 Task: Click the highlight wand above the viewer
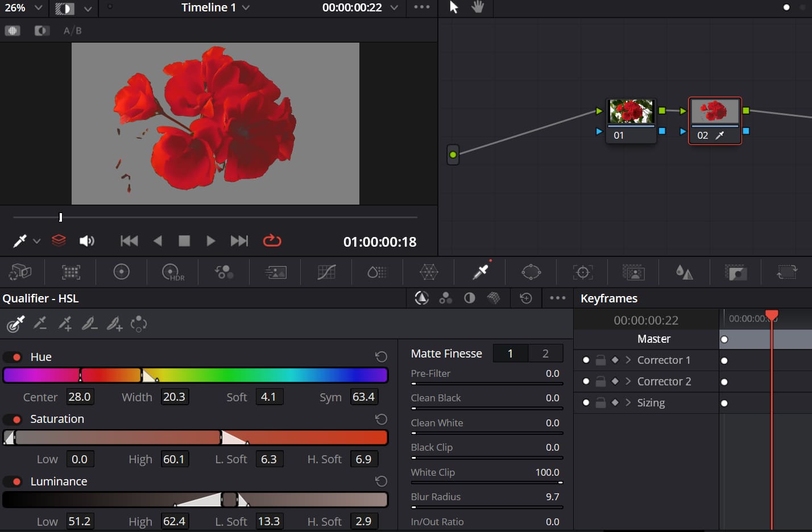coord(20,240)
